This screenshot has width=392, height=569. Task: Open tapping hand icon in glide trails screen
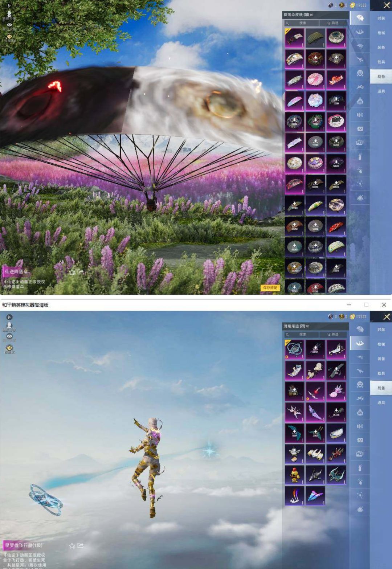(360, 482)
